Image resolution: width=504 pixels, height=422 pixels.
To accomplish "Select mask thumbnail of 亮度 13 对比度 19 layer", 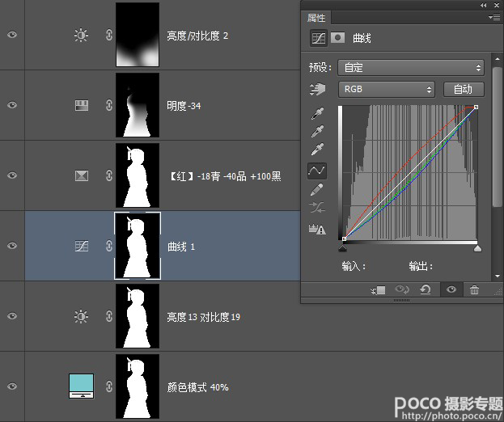I will click(x=138, y=316).
